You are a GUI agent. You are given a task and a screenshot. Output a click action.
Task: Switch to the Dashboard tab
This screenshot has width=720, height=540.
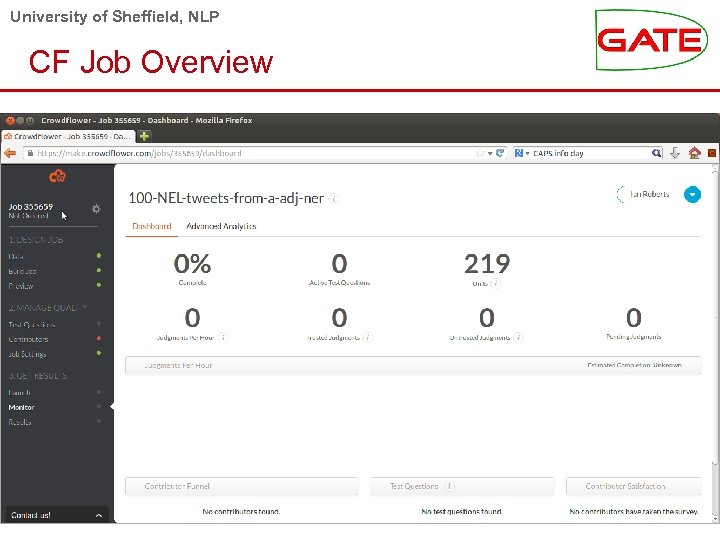click(x=152, y=226)
